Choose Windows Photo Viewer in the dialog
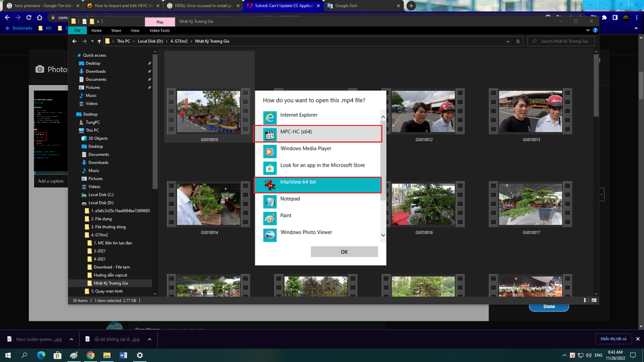 click(317, 234)
